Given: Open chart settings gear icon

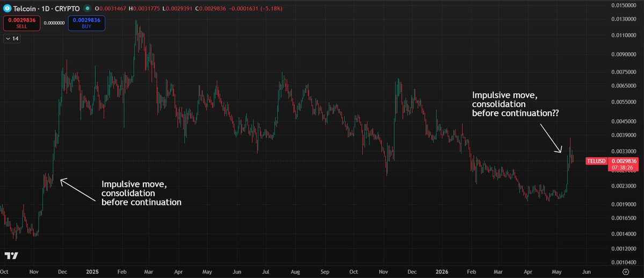Looking at the screenshot, I should (x=626, y=272).
